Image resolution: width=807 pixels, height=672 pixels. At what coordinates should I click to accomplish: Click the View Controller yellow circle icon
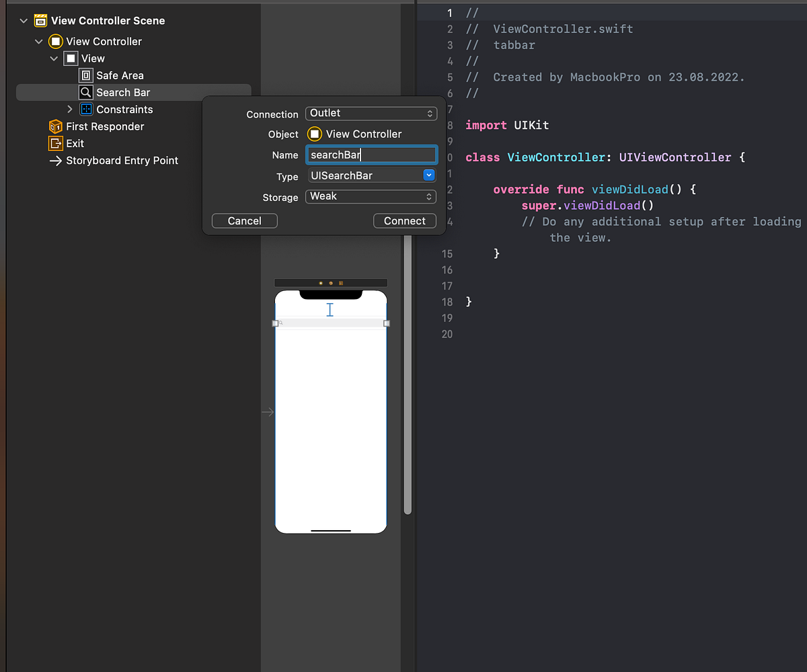pos(55,41)
